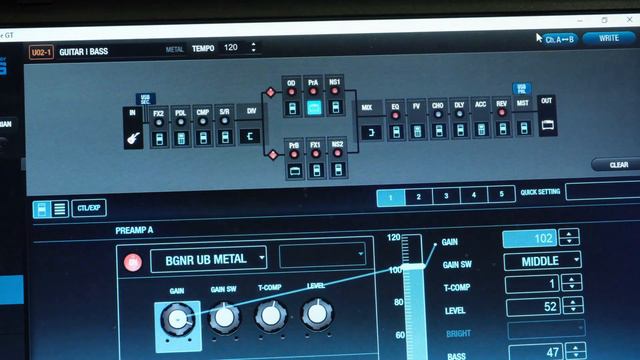The height and width of the screenshot is (360, 640).
Task: Click the OUT output block
Action: click(547, 116)
